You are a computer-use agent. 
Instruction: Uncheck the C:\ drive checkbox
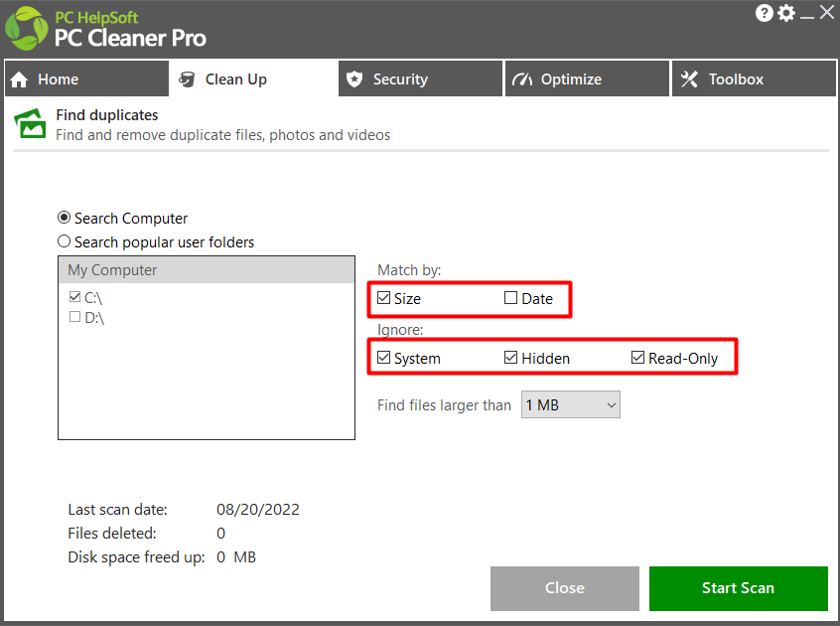(x=75, y=296)
